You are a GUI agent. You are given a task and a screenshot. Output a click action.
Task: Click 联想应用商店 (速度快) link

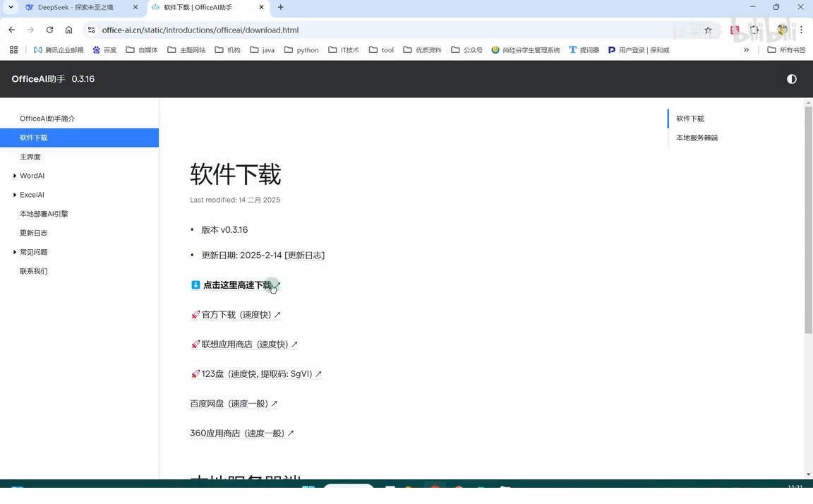coord(243,344)
